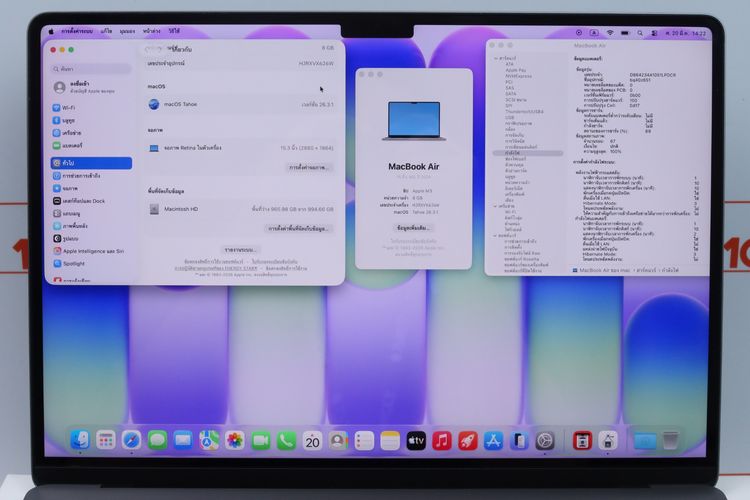750x500 pixels.
Task: Click the Macintosh HD storage row
Action: pos(241,209)
